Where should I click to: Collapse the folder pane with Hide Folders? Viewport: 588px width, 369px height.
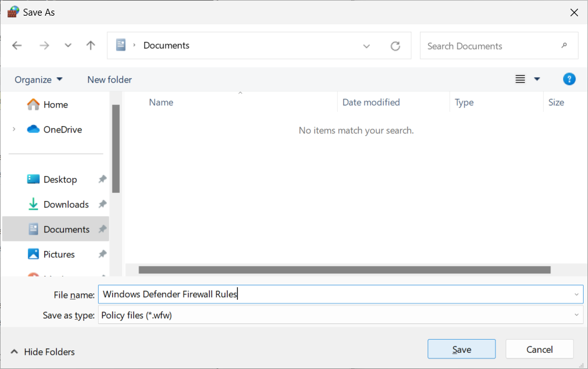(42, 352)
